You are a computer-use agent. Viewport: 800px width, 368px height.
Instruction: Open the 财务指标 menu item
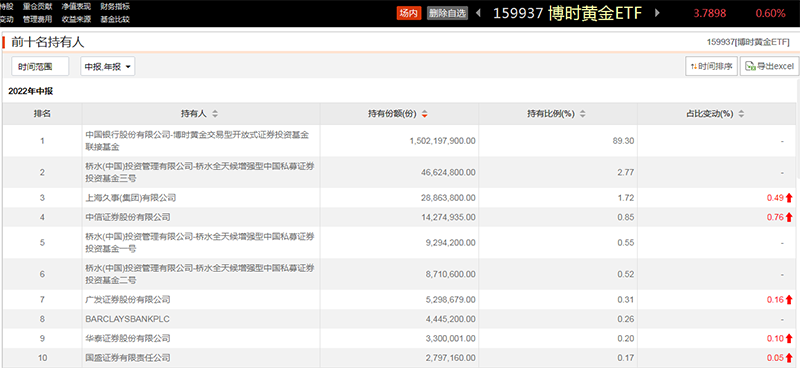click(115, 7)
